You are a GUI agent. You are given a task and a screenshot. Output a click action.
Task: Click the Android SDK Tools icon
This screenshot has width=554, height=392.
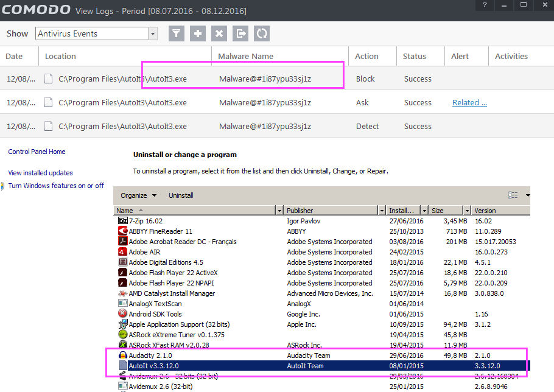pos(122,313)
